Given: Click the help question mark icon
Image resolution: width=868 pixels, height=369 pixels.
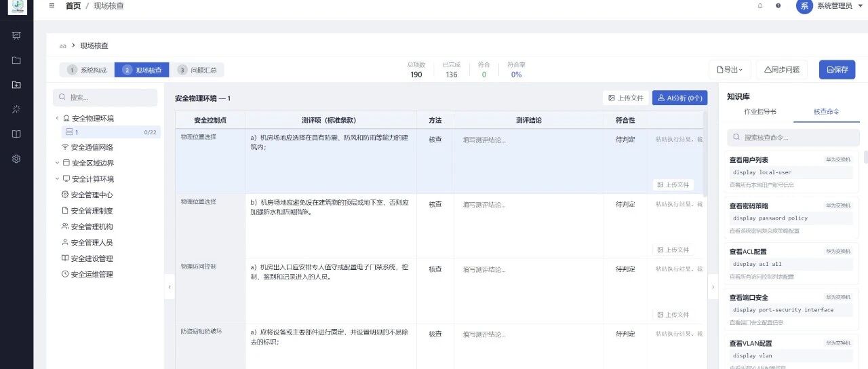Looking at the screenshot, I should (778, 5).
